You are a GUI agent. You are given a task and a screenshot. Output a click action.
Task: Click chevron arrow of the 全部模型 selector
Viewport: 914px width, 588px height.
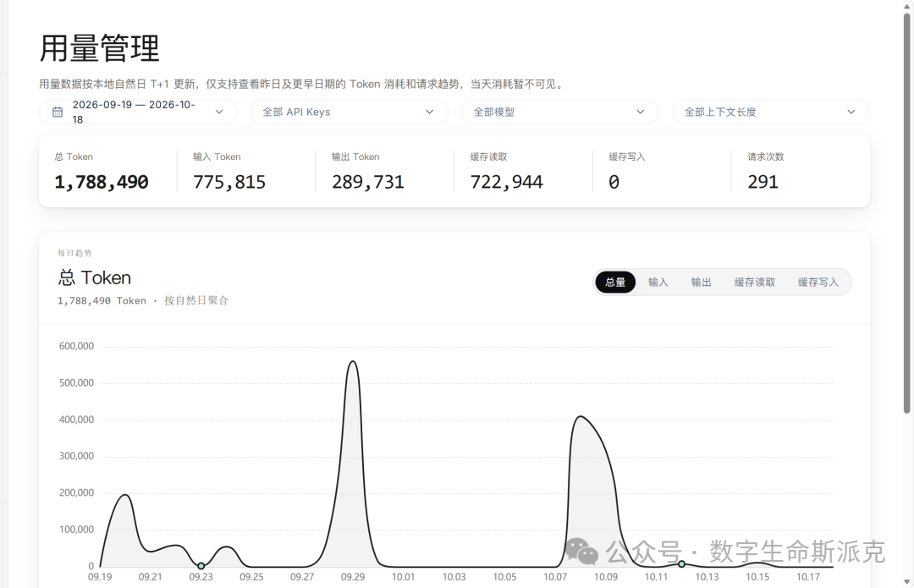coord(641,112)
